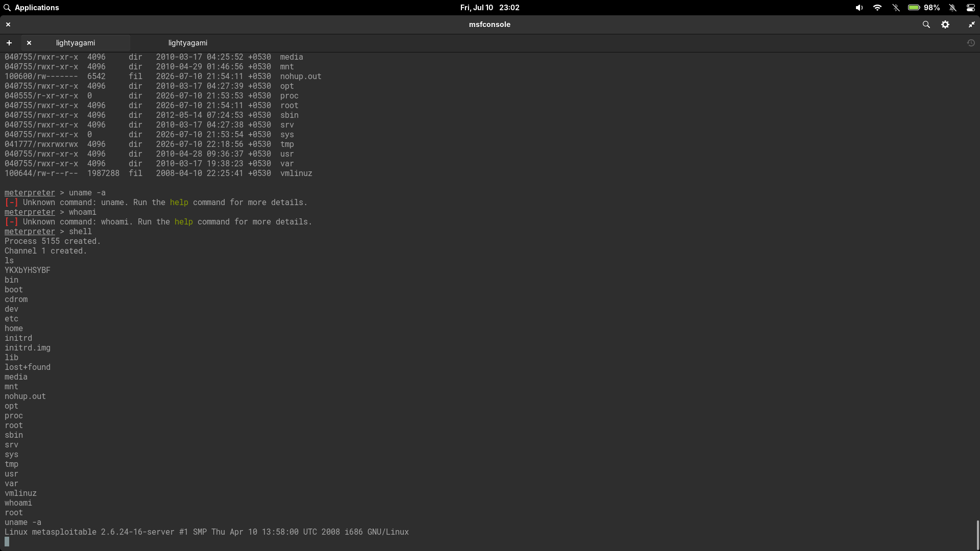Click the terminal cursor block
Screen dimensions: 980x551
7,541
